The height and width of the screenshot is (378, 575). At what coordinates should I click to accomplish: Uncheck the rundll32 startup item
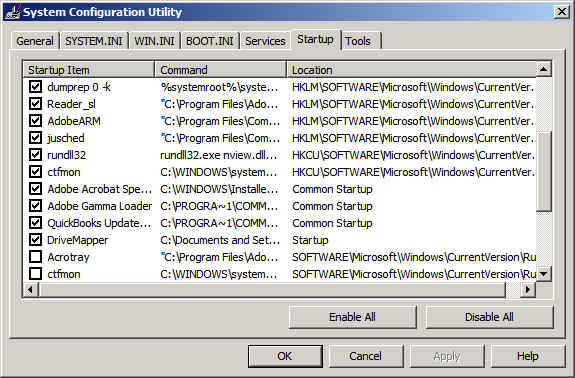(x=35, y=155)
